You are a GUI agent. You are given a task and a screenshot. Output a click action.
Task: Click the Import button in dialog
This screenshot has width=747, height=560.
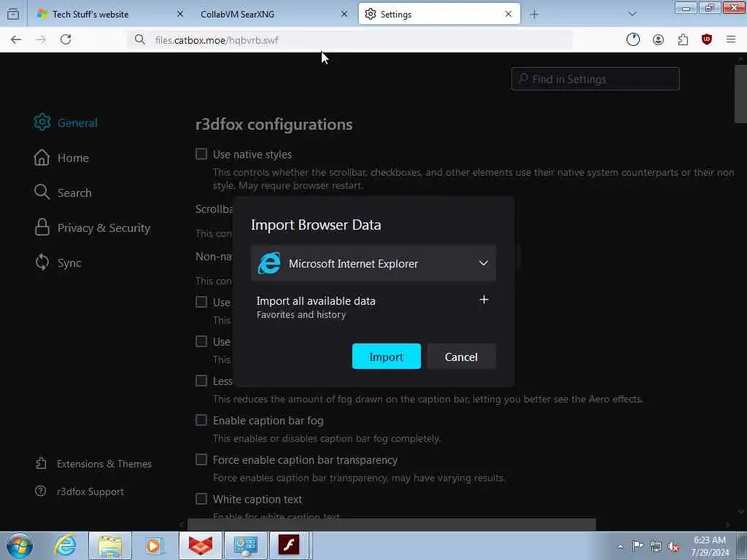[x=387, y=357]
